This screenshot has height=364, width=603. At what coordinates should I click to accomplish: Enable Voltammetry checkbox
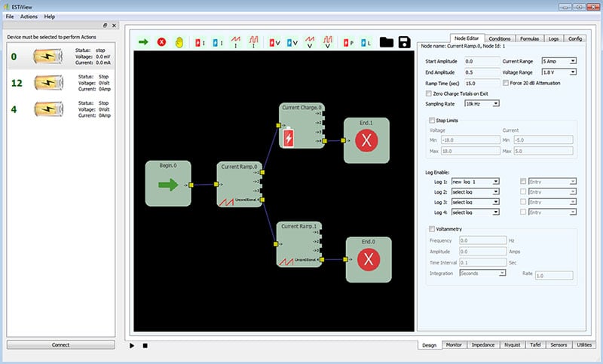[431, 228]
